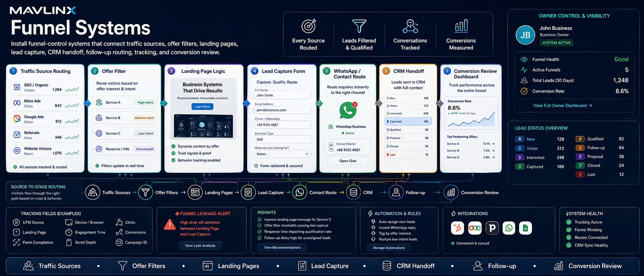Click the Learn More button
The image size is (644, 276).
point(202,107)
